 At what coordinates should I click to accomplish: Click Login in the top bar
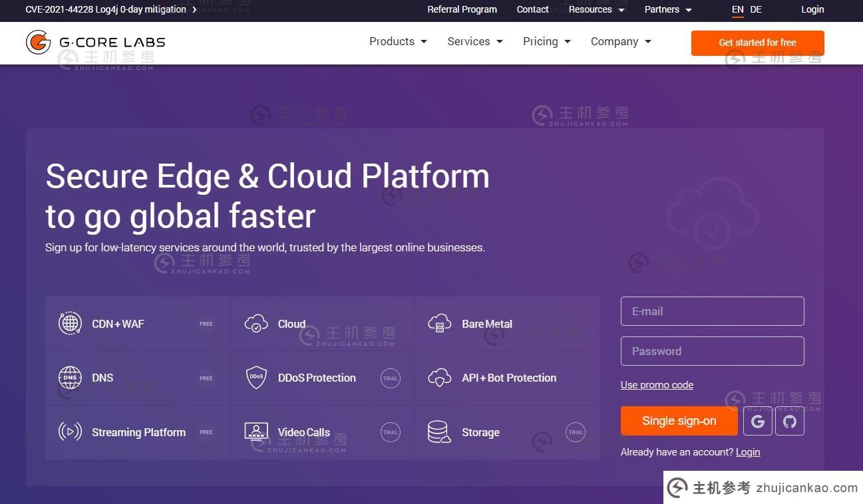click(812, 9)
